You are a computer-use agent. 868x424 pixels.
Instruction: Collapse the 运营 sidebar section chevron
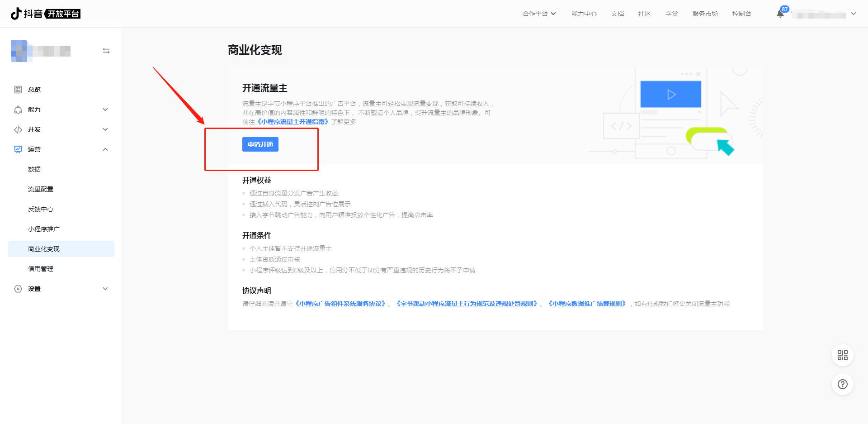click(x=105, y=149)
